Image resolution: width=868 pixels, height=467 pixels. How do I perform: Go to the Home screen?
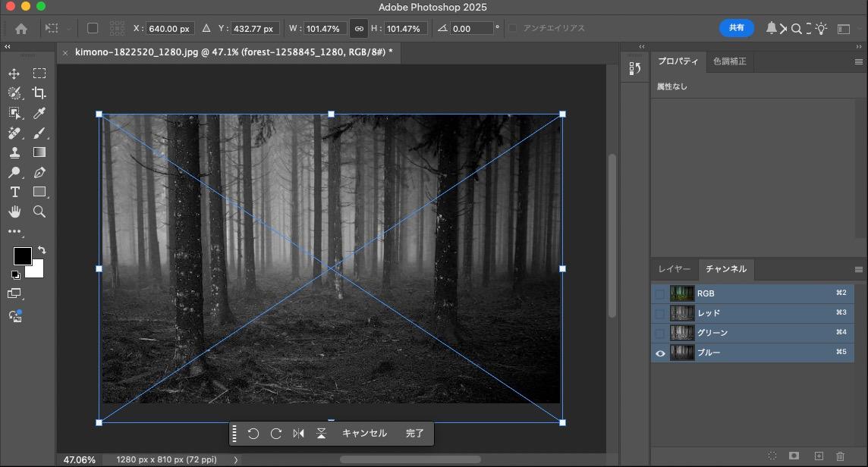pos(21,29)
